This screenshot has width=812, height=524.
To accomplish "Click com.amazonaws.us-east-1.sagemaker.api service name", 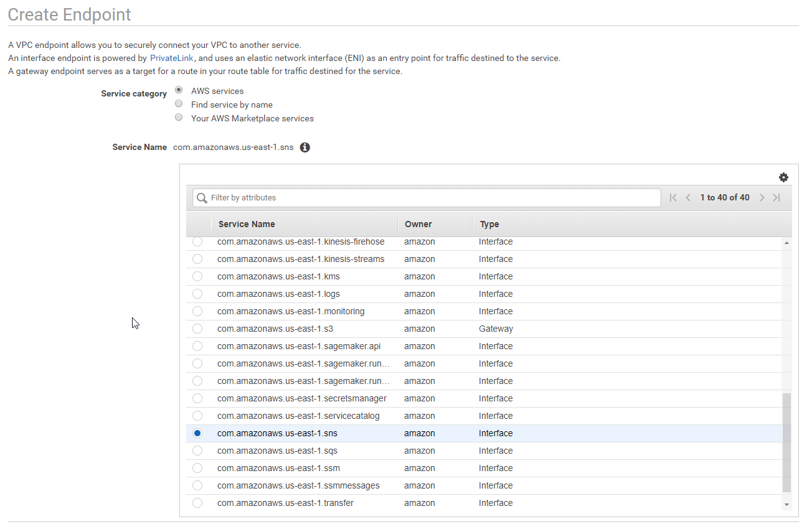I will point(299,346).
